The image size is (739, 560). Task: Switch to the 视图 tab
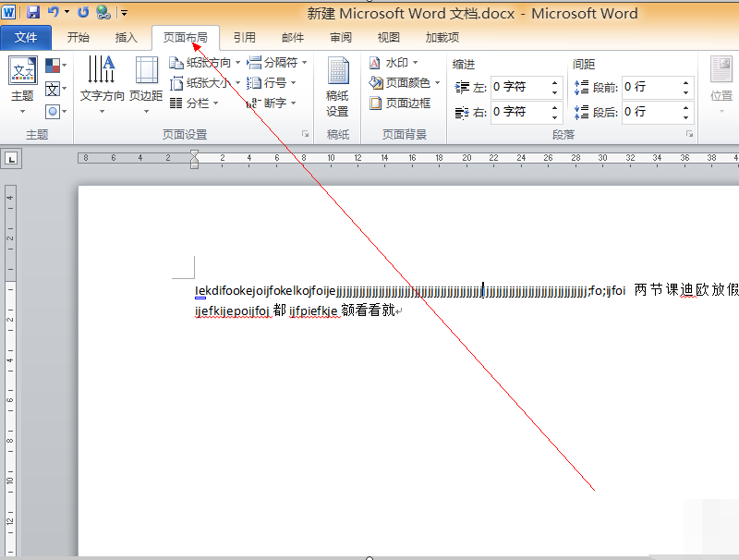389,37
